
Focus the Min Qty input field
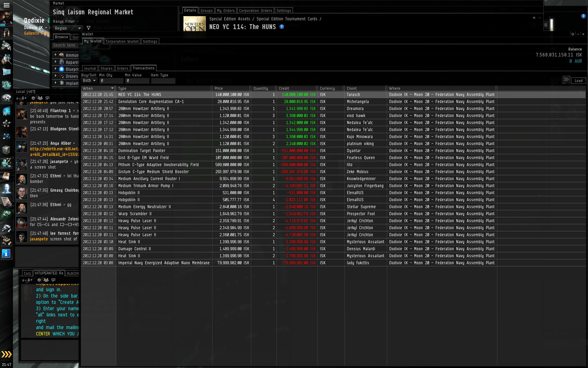(x=111, y=81)
